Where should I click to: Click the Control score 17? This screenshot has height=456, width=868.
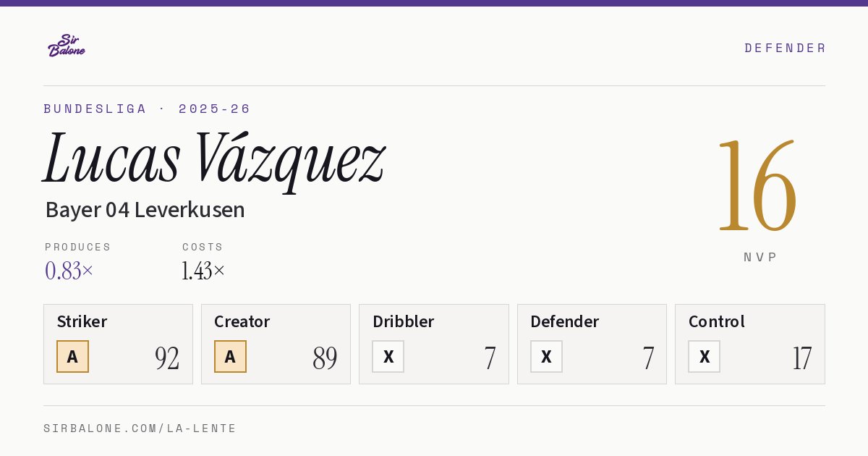coord(802,358)
